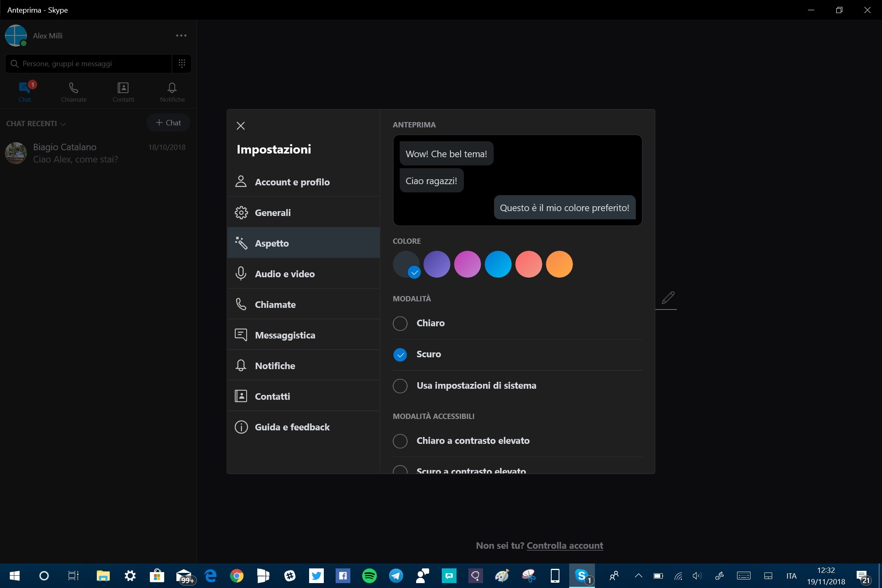Select the Scuro mode radio button
The image size is (882, 588).
400,354
